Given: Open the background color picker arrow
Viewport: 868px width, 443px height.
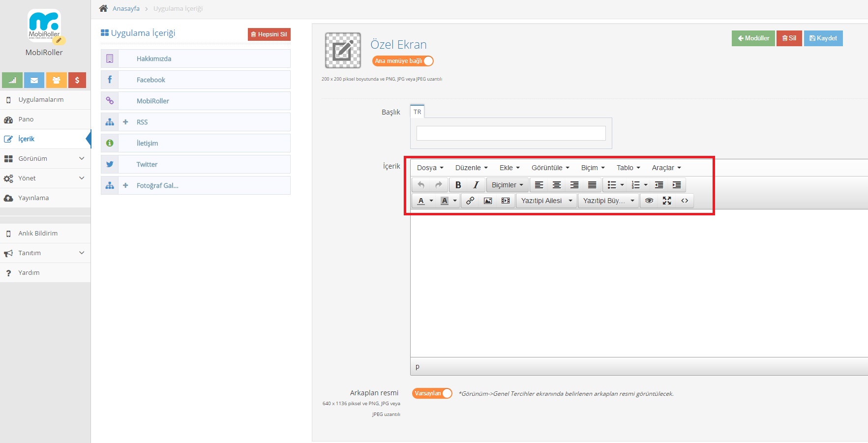Looking at the screenshot, I should tap(455, 201).
